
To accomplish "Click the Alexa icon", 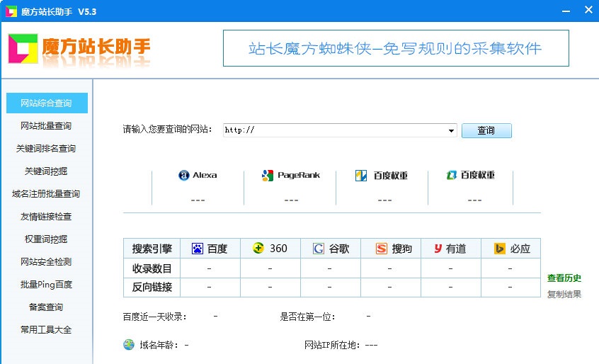I will coord(184,176).
